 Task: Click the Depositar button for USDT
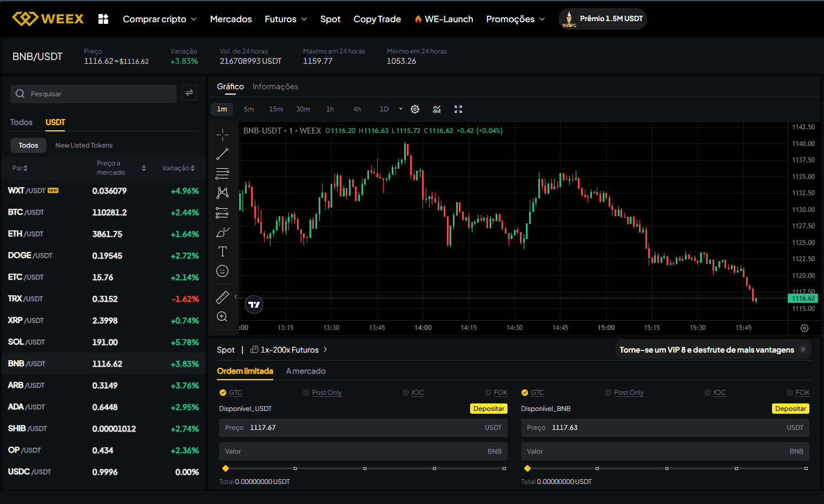[488, 408]
